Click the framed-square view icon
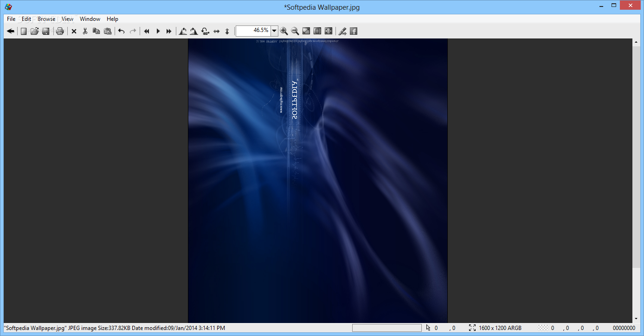The width and height of the screenshot is (644, 336). coord(317,31)
